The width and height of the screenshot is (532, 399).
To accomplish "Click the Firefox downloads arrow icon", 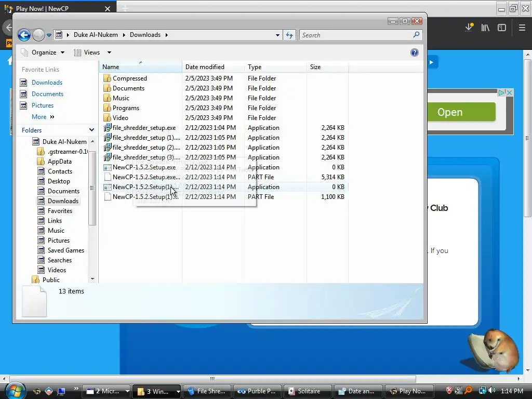I will (469, 28).
